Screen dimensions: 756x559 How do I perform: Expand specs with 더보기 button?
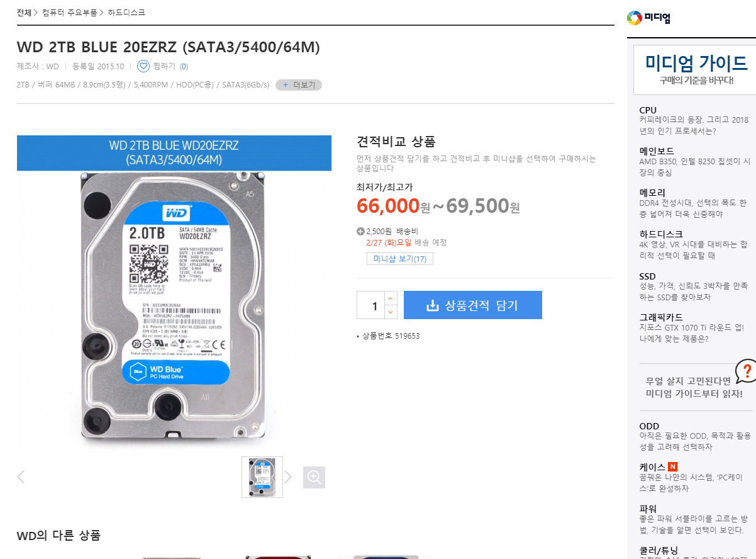point(299,85)
